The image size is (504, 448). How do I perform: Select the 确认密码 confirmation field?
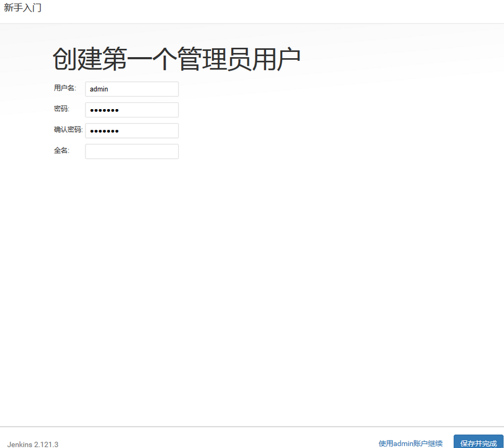point(131,130)
